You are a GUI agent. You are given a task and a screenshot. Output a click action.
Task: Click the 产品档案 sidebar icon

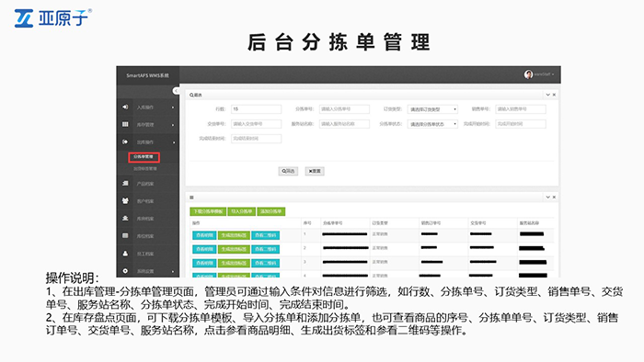(125, 183)
